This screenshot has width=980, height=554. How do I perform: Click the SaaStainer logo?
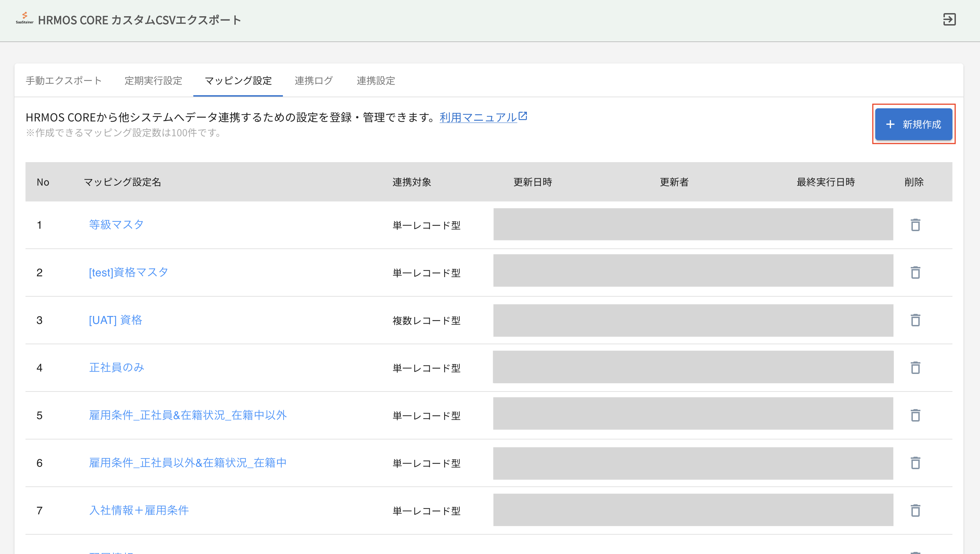pyautogui.click(x=24, y=18)
